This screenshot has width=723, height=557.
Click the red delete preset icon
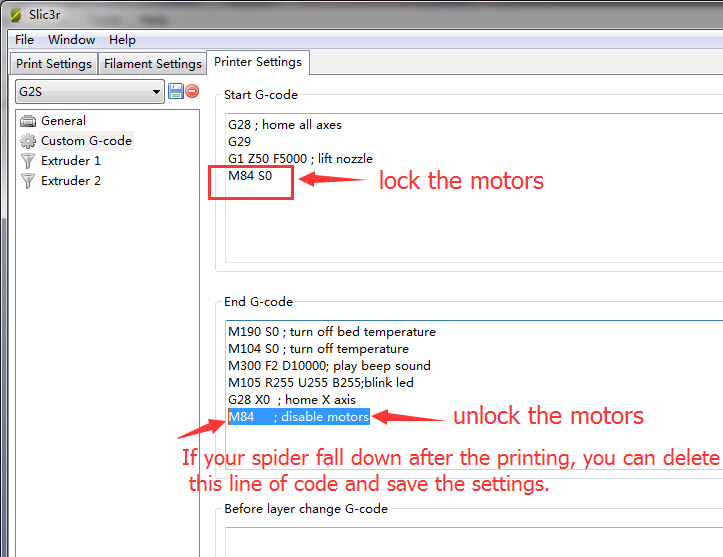coord(192,91)
